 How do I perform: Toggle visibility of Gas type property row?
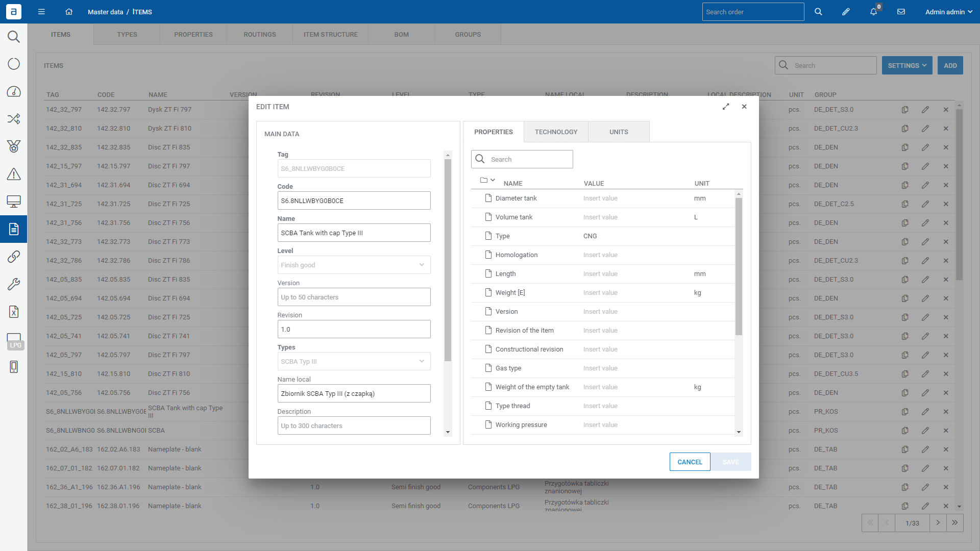pos(488,368)
